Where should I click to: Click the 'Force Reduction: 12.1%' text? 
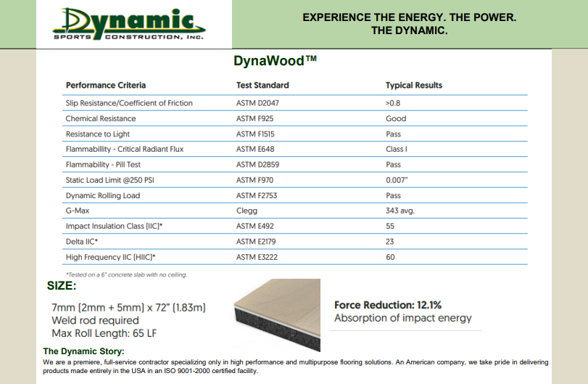(388, 305)
